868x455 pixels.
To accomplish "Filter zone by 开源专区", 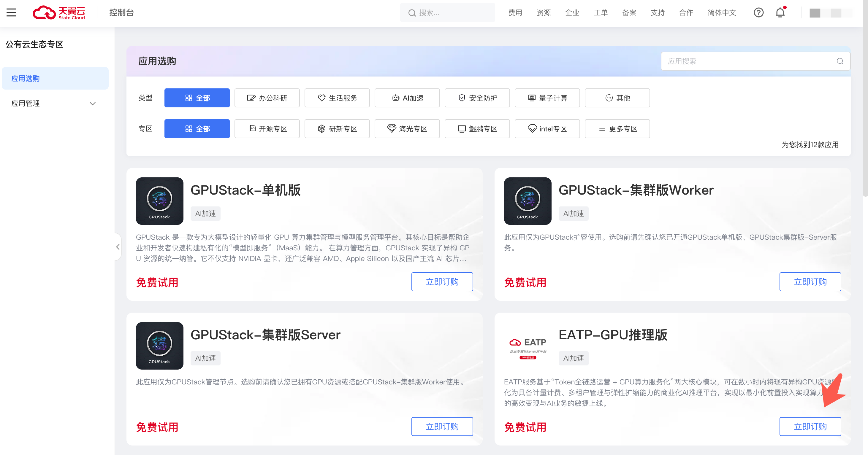I will [x=267, y=129].
